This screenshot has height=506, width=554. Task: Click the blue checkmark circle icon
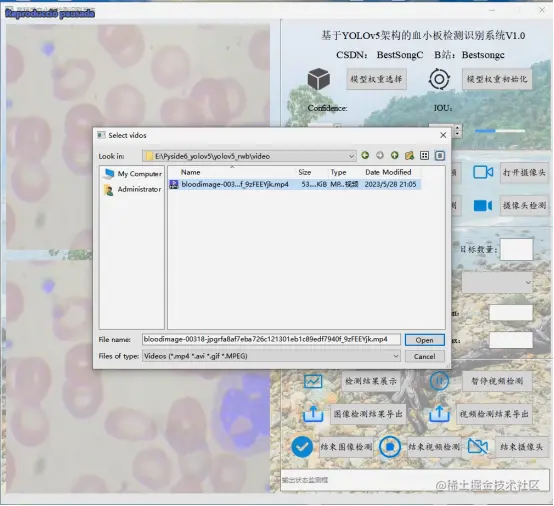tap(302, 447)
